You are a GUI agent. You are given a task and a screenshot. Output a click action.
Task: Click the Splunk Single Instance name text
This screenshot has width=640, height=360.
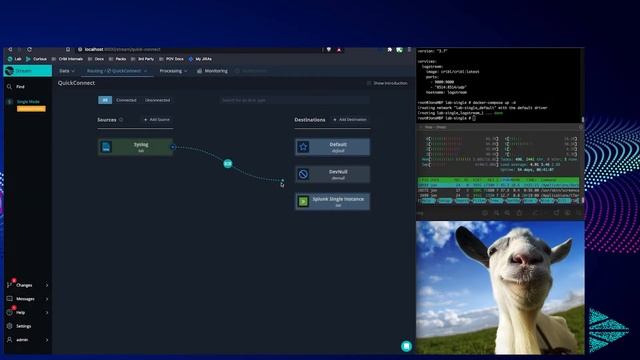pyautogui.click(x=338, y=199)
